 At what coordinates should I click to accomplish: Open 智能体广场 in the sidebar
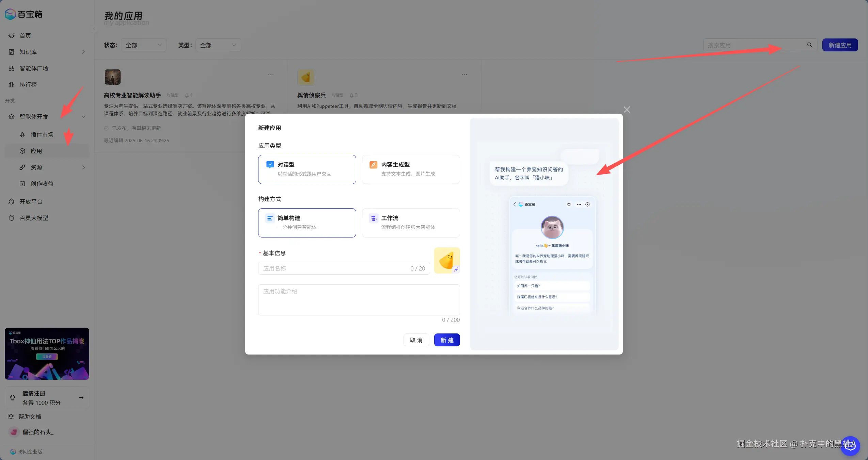point(33,68)
